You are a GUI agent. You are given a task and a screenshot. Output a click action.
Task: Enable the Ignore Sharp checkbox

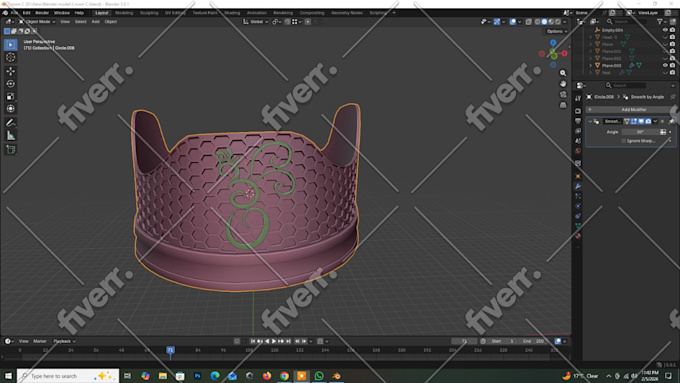point(623,141)
